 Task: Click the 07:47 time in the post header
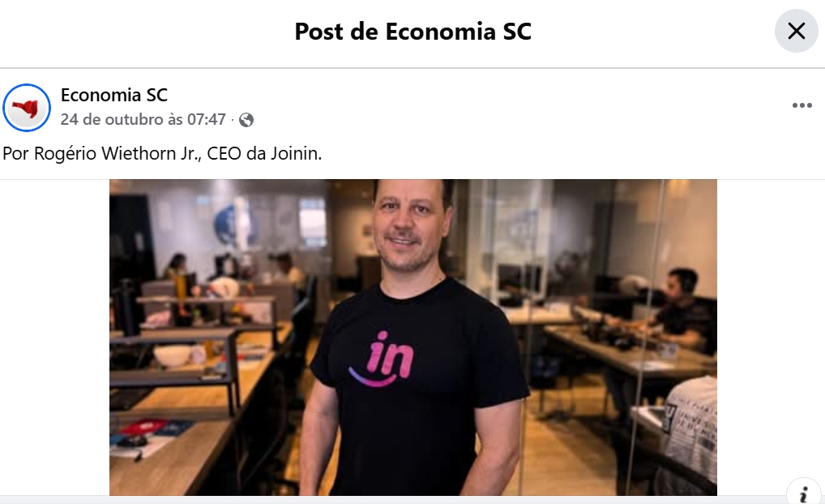click(206, 119)
